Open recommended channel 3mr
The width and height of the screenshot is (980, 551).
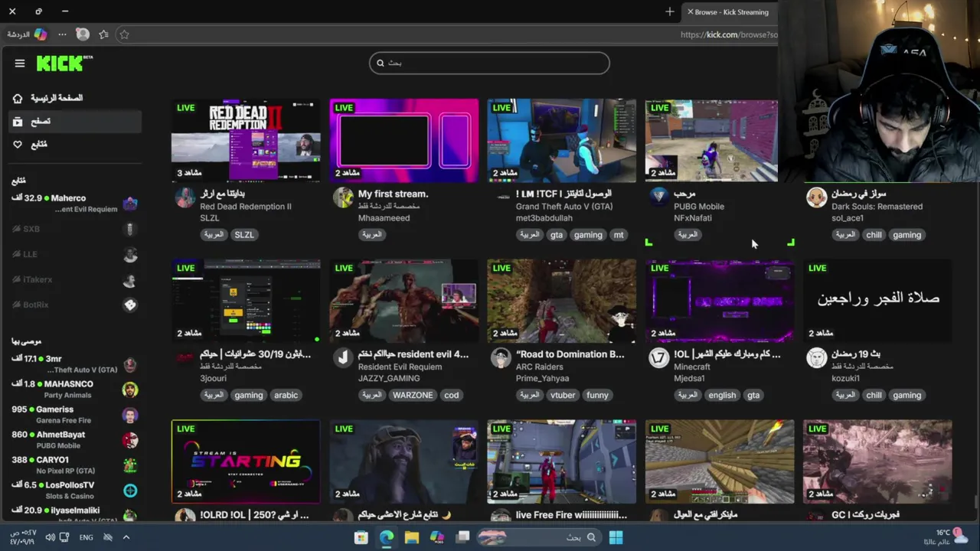pos(74,364)
